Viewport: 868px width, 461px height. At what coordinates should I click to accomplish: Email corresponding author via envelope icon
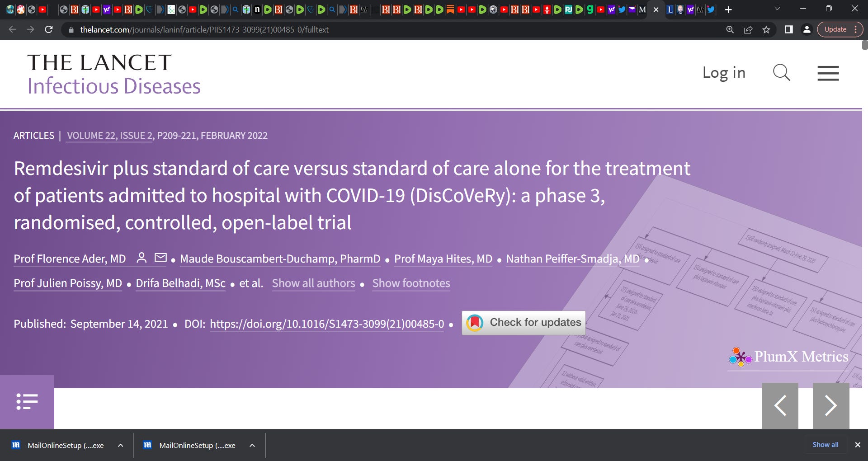(x=160, y=258)
